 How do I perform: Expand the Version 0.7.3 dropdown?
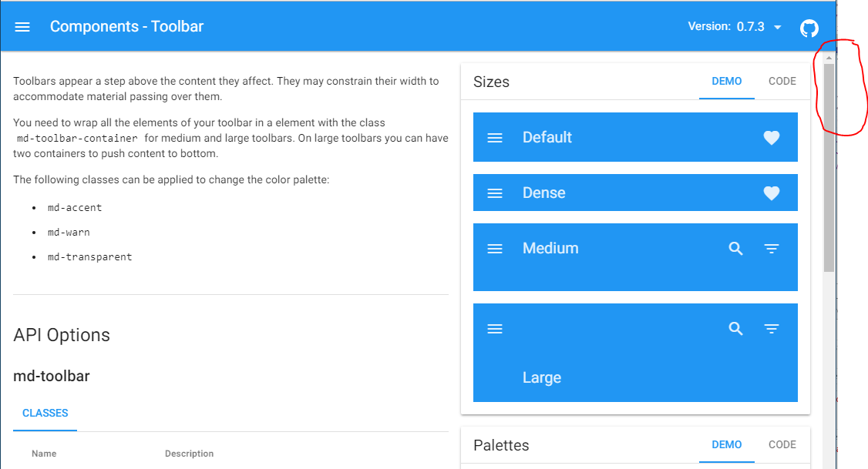(735, 26)
